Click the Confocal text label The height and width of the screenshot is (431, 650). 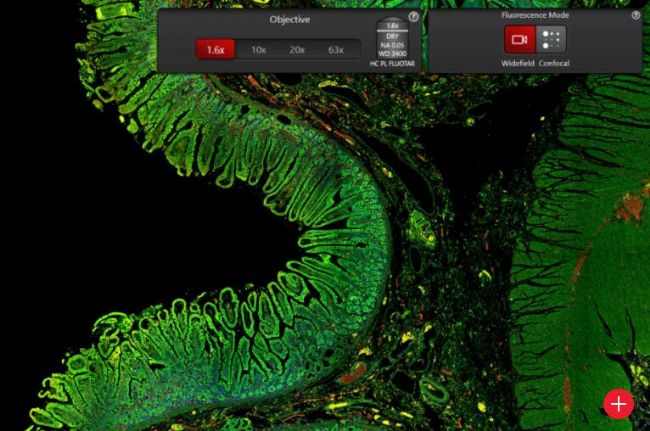pyautogui.click(x=553, y=63)
